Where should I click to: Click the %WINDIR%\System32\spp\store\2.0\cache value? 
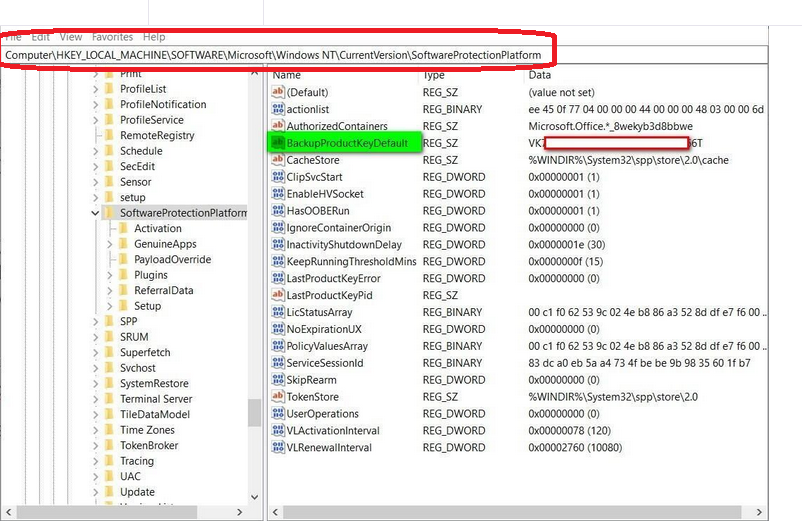[x=628, y=160]
